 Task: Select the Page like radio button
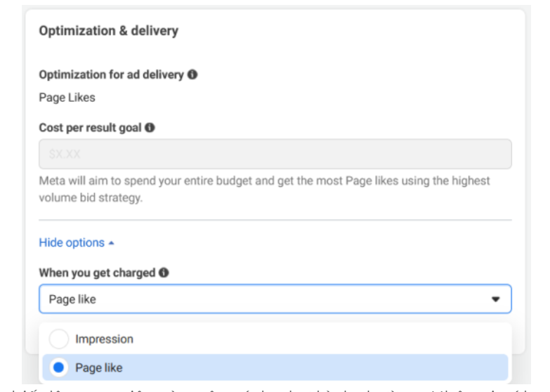[59, 367]
